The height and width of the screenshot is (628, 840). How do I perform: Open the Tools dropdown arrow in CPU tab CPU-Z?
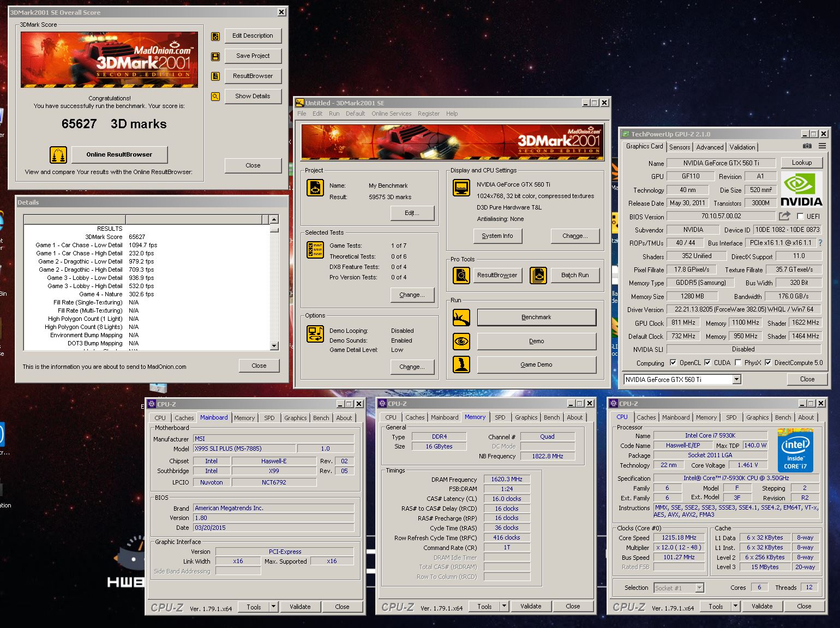coord(735,606)
